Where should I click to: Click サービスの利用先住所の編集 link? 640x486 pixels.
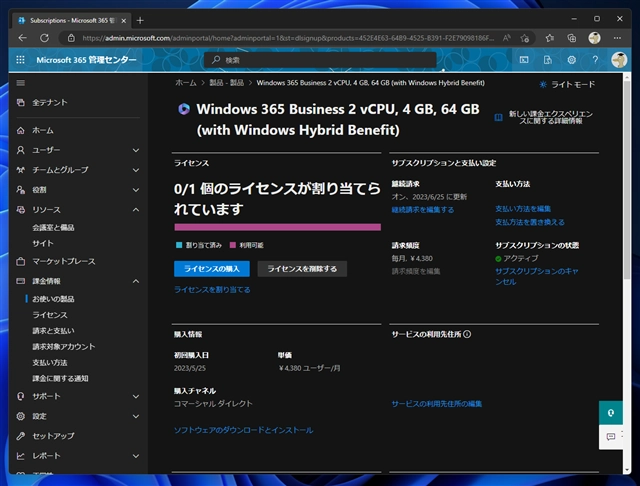[x=437, y=404]
